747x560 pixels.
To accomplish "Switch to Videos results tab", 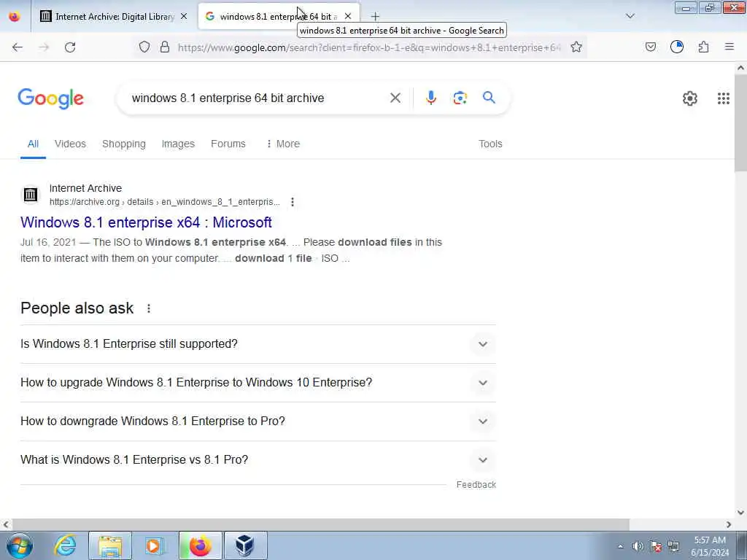I will pos(70,144).
